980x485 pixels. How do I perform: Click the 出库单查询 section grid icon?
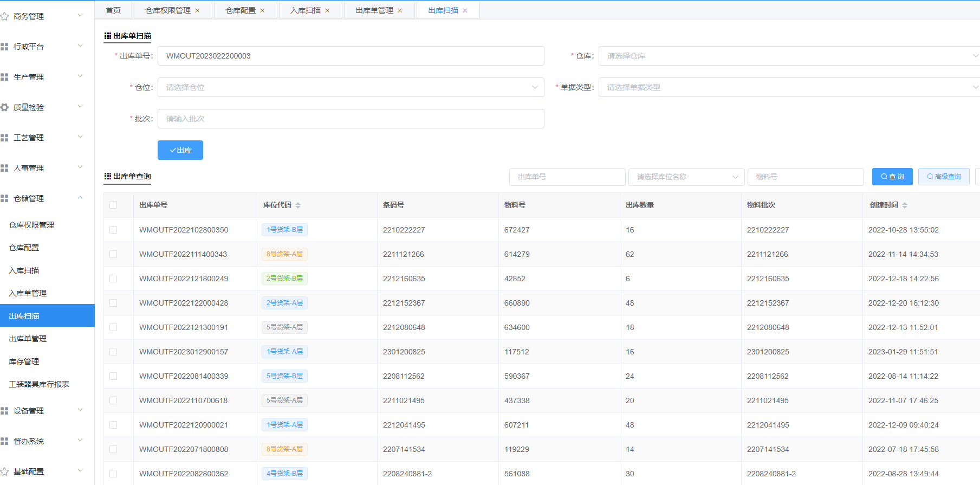click(x=108, y=176)
